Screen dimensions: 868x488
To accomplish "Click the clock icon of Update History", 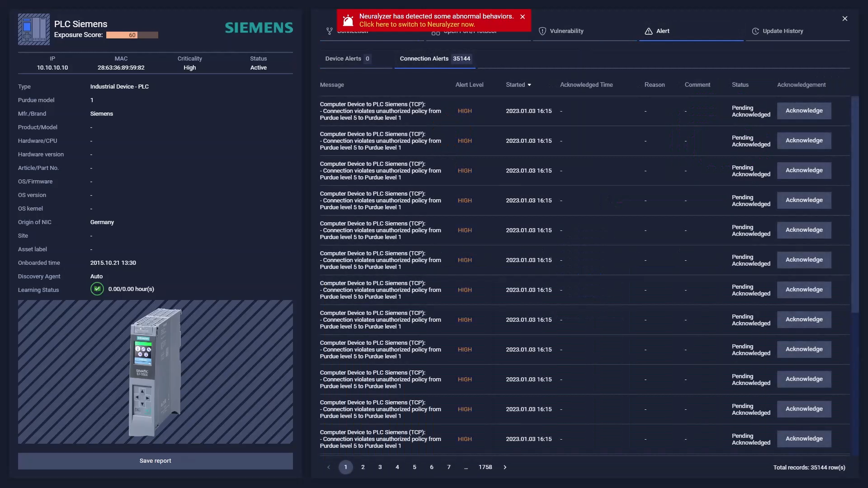I will tap(755, 31).
